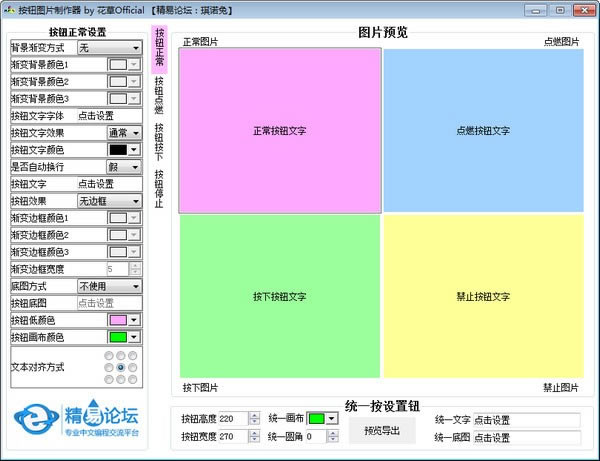Click the app icon in title bar
Screen dimensions: 600x461
pyautogui.click(x=9, y=10)
